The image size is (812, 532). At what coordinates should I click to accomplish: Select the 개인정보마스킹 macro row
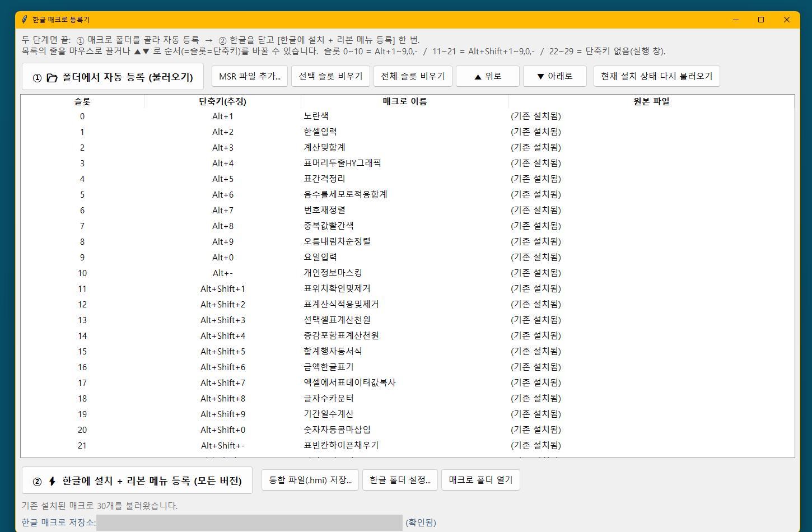pyautogui.click(x=408, y=273)
